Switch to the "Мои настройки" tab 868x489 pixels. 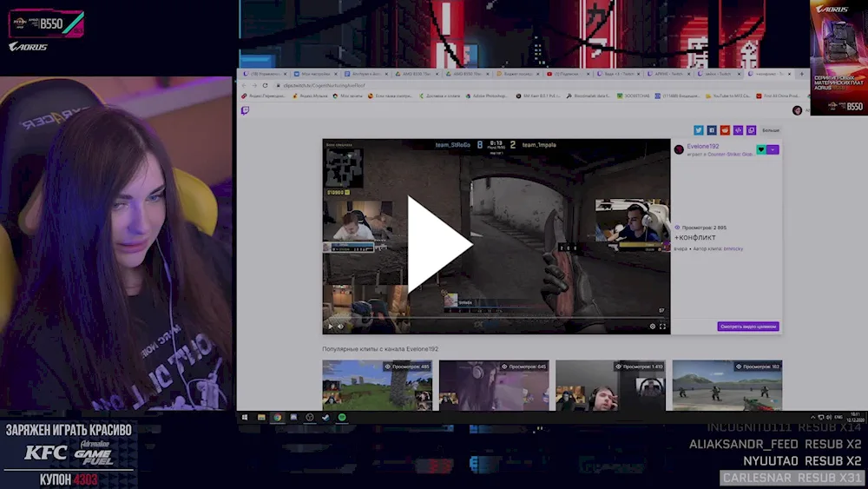coord(316,74)
